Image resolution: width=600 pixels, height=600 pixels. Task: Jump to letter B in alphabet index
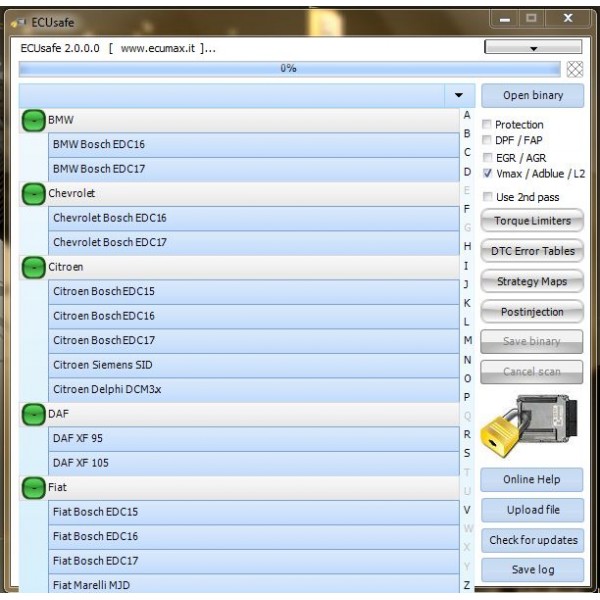coord(467,133)
